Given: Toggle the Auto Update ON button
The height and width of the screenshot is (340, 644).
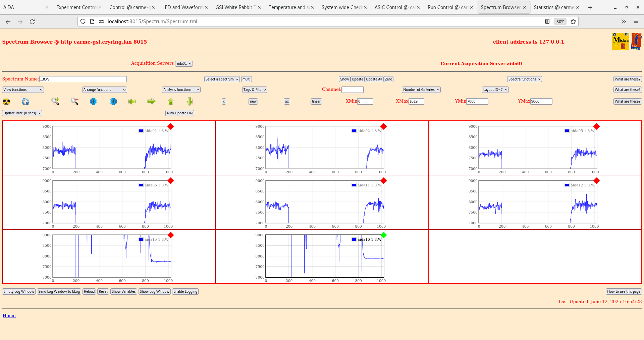Looking at the screenshot, I should click(179, 113).
